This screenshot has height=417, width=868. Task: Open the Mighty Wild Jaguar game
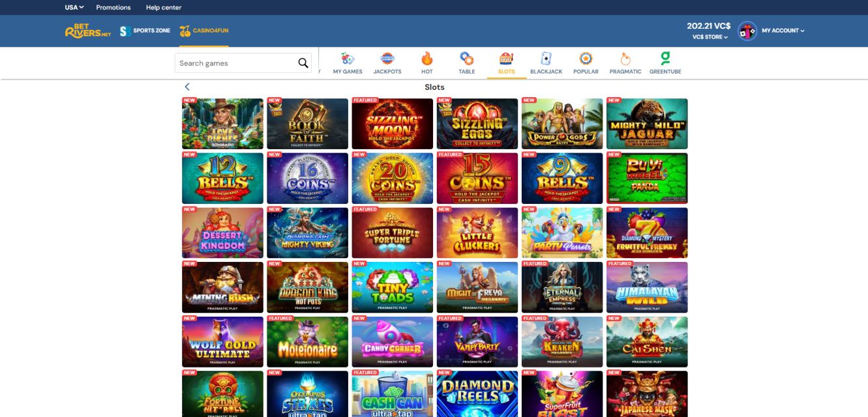tap(647, 124)
